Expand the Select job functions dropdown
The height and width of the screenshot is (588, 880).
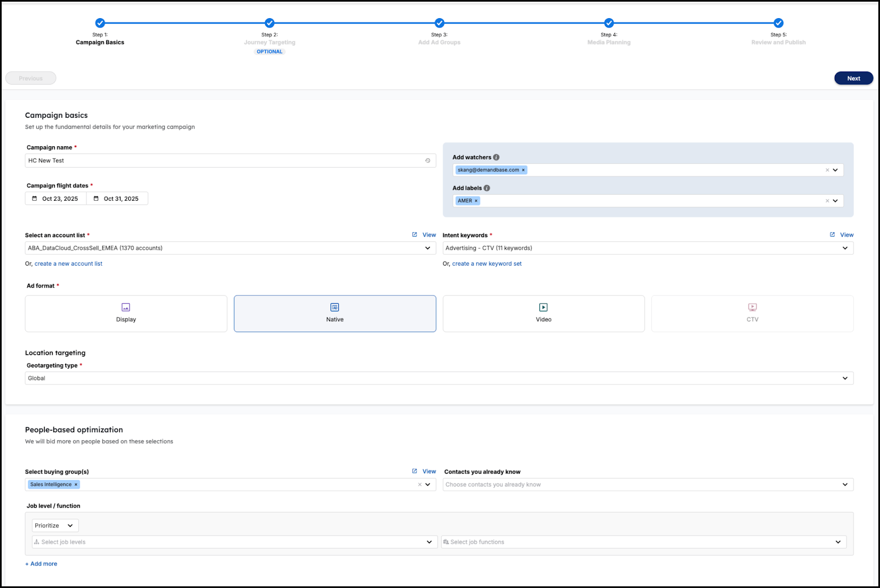click(838, 542)
